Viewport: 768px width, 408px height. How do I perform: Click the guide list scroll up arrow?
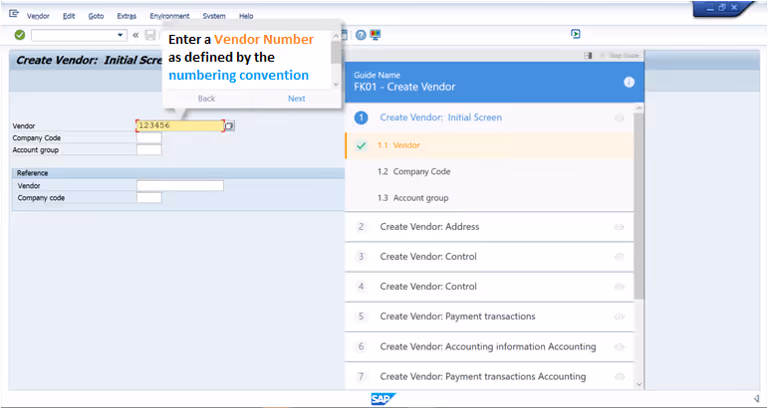coord(639,107)
